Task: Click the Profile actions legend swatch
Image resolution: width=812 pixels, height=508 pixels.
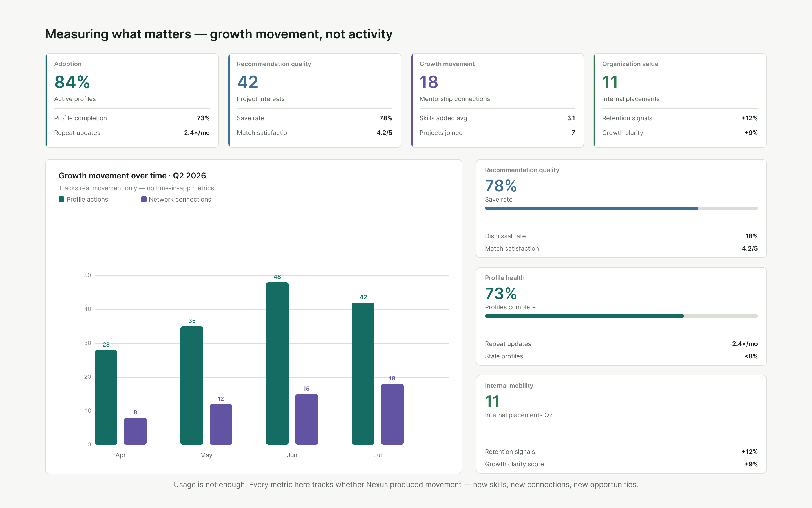Action: [x=61, y=199]
